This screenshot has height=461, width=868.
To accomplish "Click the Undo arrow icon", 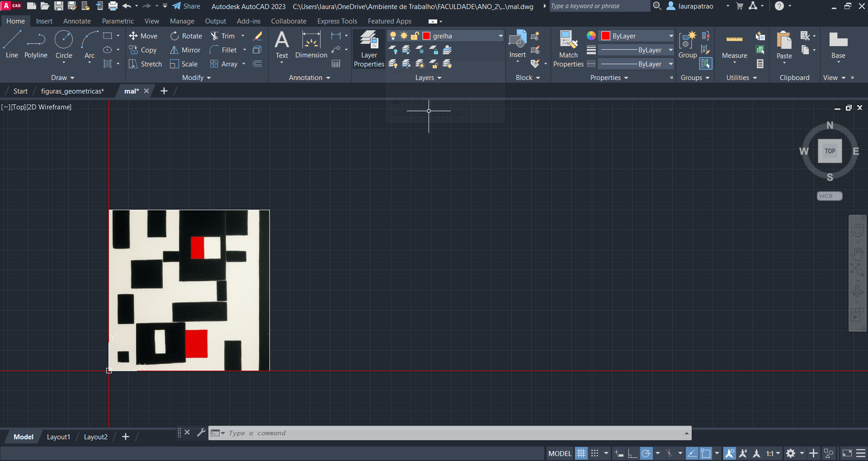I will tap(127, 6).
